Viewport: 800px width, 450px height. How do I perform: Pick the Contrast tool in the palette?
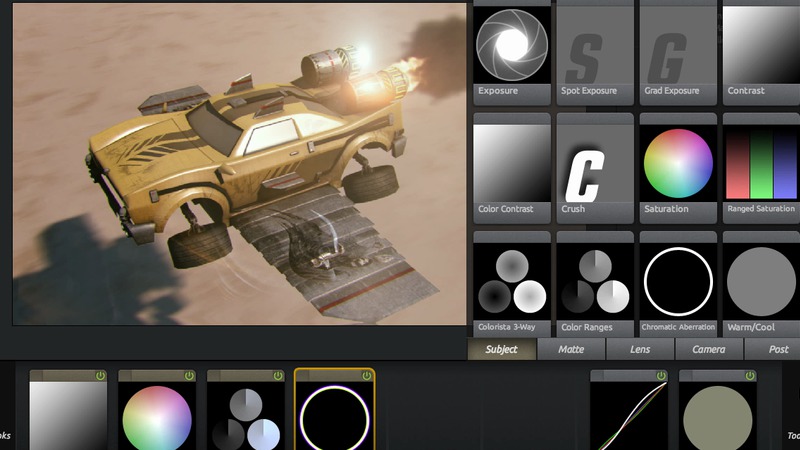click(761, 51)
